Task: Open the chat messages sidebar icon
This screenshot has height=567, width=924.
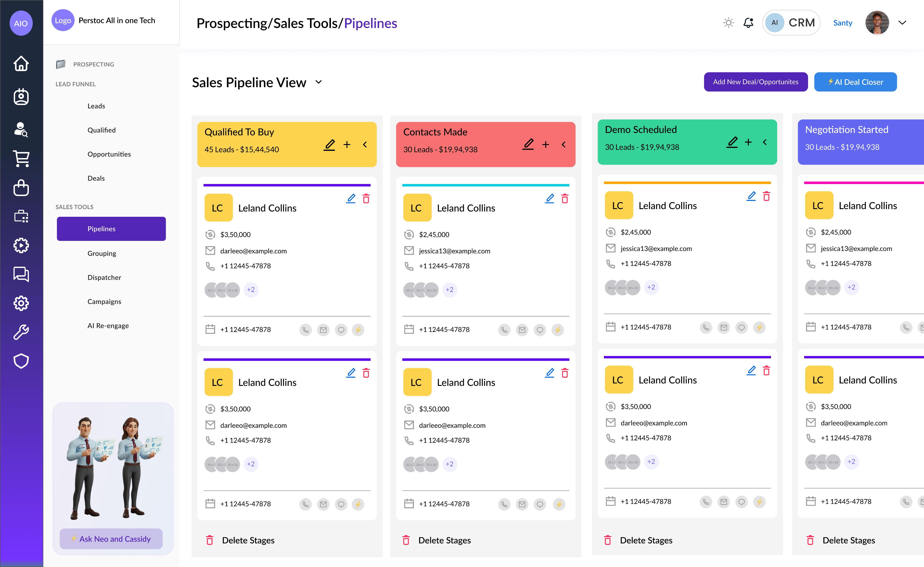Action: (21, 274)
